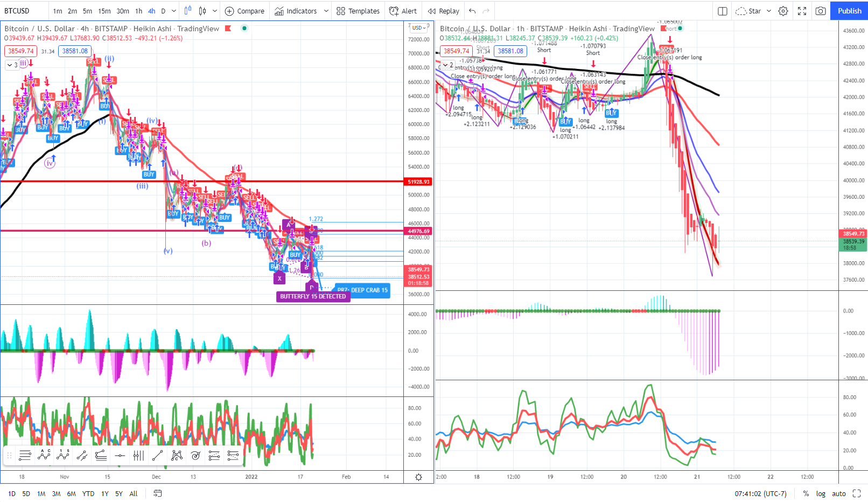
Task: Click the 07:41:02 (UTC-7) timezone selector
Action: tap(760, 493)
